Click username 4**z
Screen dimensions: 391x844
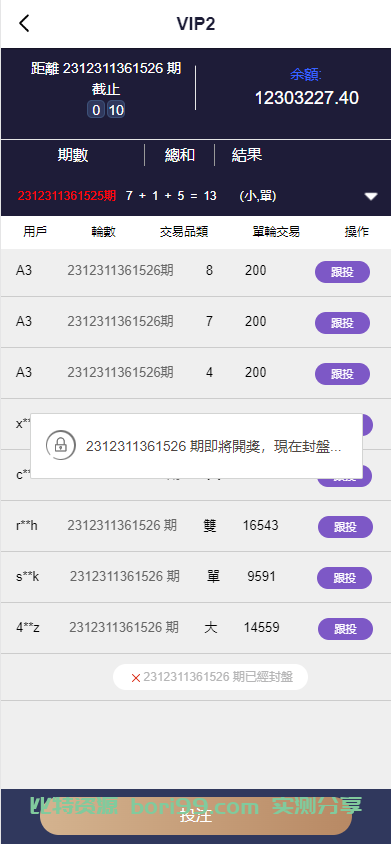(27, 628)
